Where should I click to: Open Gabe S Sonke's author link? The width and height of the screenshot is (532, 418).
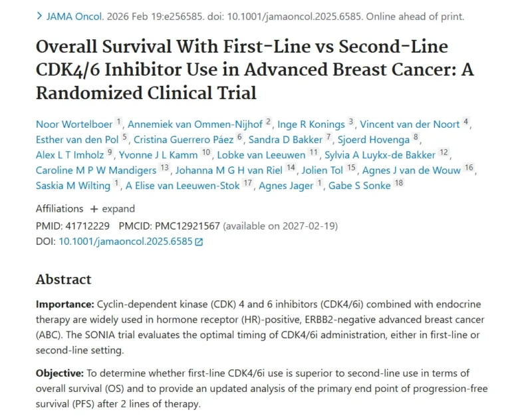(x=360, y=185)
